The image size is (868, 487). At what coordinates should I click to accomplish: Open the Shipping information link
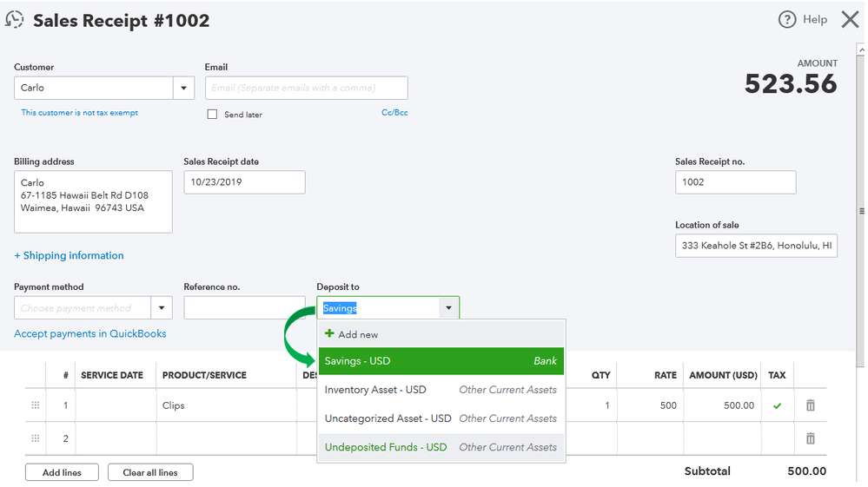(69, 255)
